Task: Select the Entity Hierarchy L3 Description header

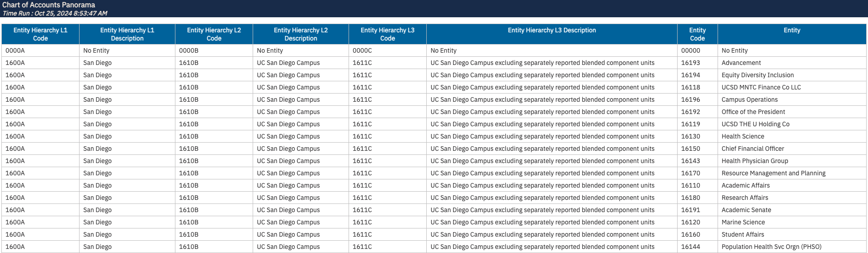Action: tap(552, 30)
